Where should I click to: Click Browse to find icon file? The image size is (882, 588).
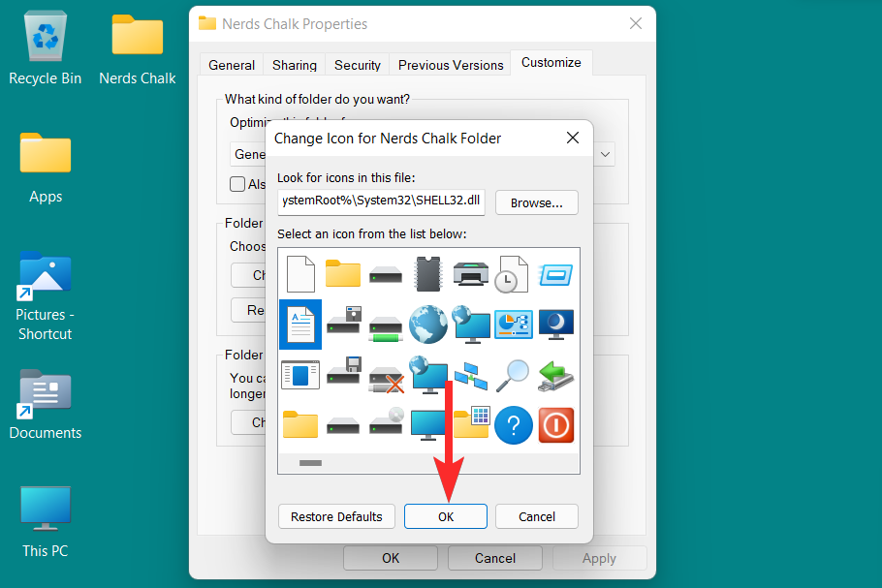[x=537, y=202]
